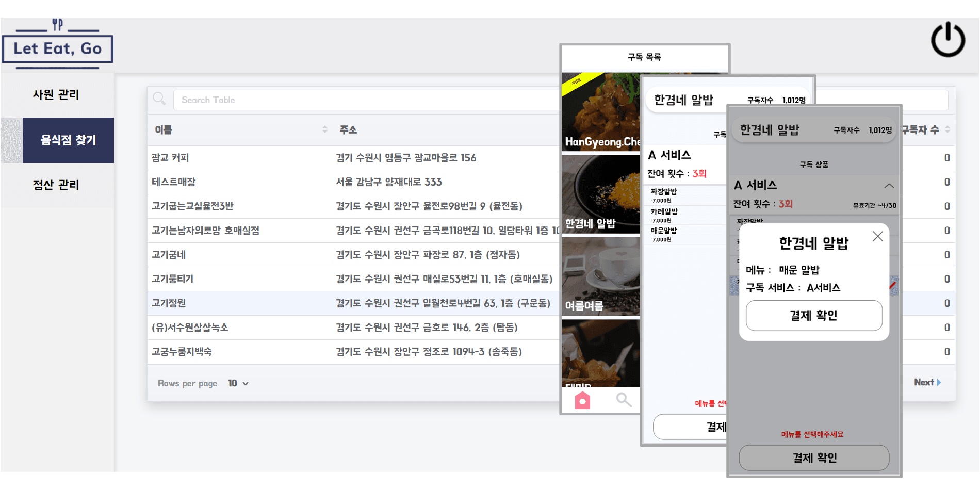Close the 한경네 알밥 popup with X

pos(877,236)
